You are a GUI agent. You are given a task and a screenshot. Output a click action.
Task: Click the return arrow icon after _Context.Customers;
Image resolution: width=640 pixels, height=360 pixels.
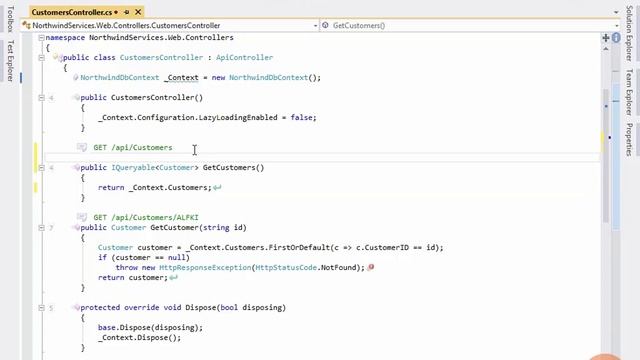click(217, 188)
